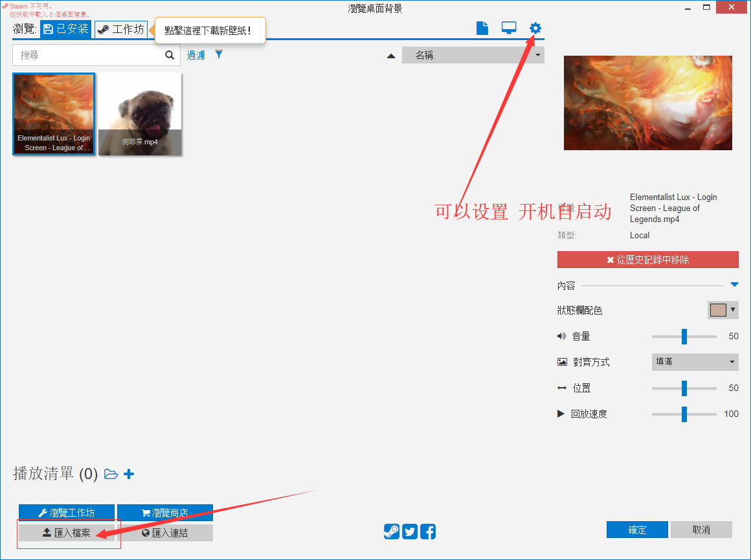Cancel with the 取消 button

click(x=701, y=530)
